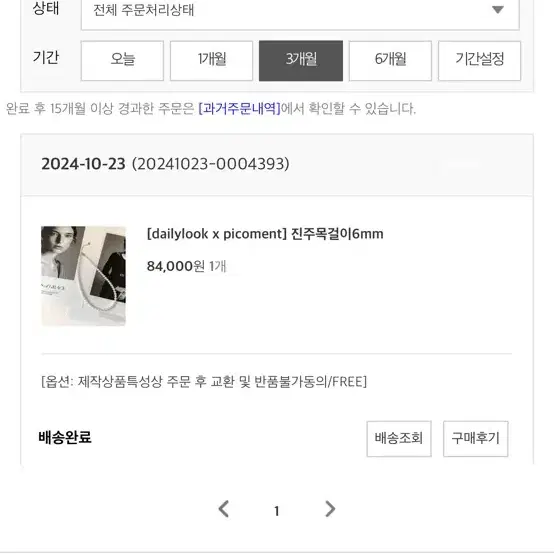Open the pearl necklace product thumbnail
This screenshot has width=554, height=554.
pos(83,276)
